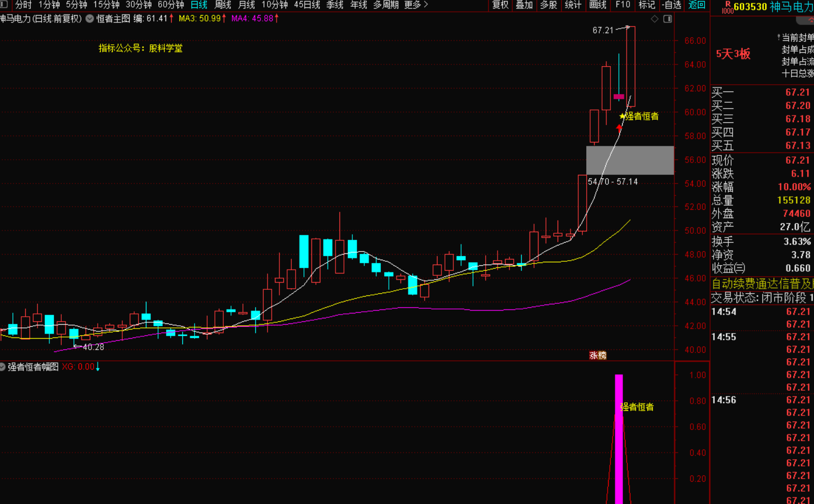Open the 恒者主图 indicator dropdown arrow
814x504 pixels.
click(90, 19)
